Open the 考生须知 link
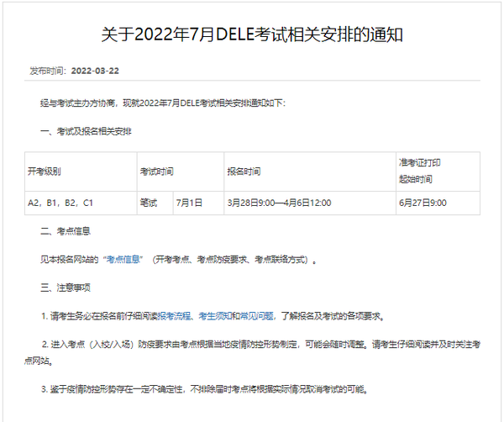Image resolution: width=504 pixels, height=422 pixels. coord(215,316)
